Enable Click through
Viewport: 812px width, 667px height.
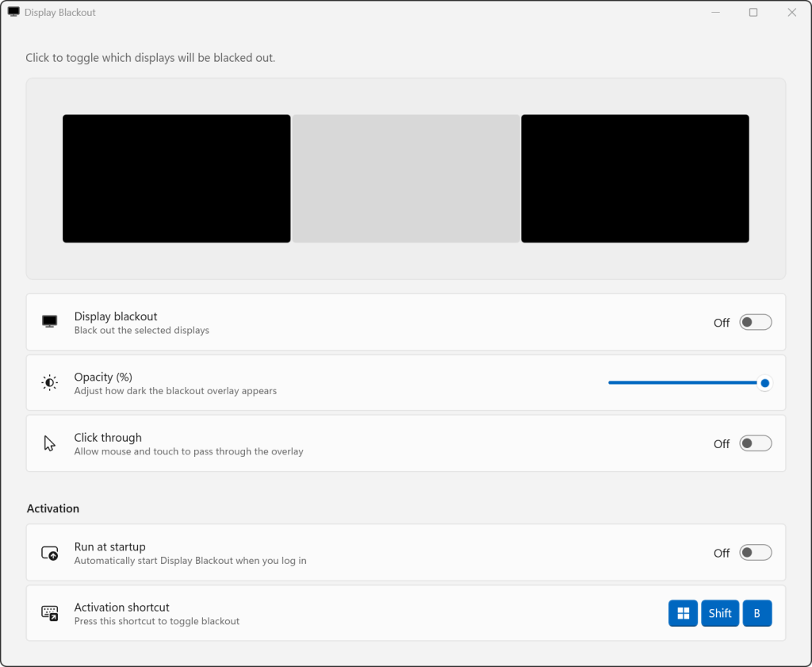[x=755, y=443]
